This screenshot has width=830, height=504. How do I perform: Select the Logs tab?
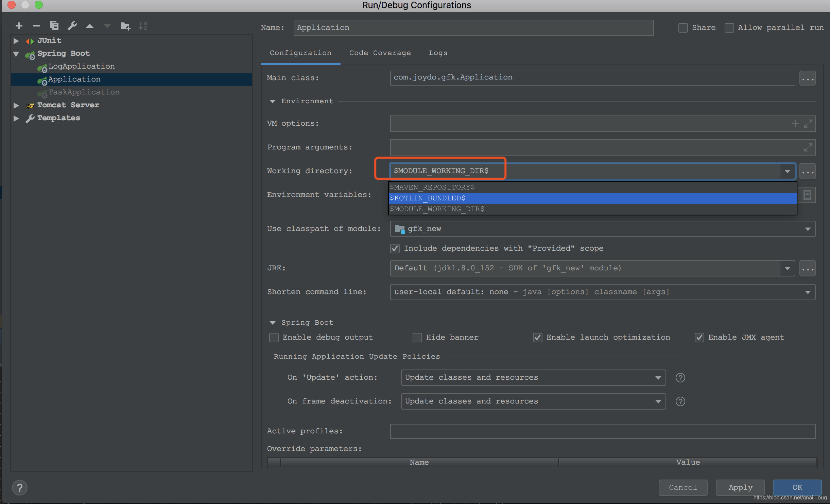[438, 53]
